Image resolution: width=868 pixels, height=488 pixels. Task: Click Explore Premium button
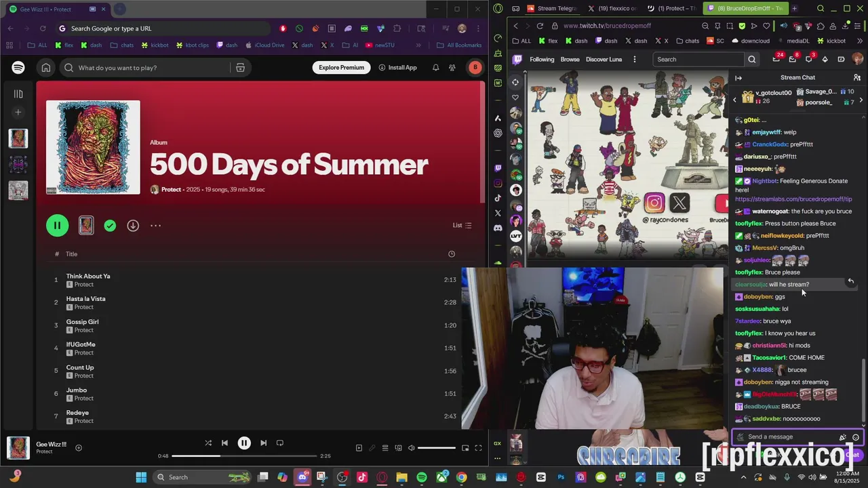341,68
